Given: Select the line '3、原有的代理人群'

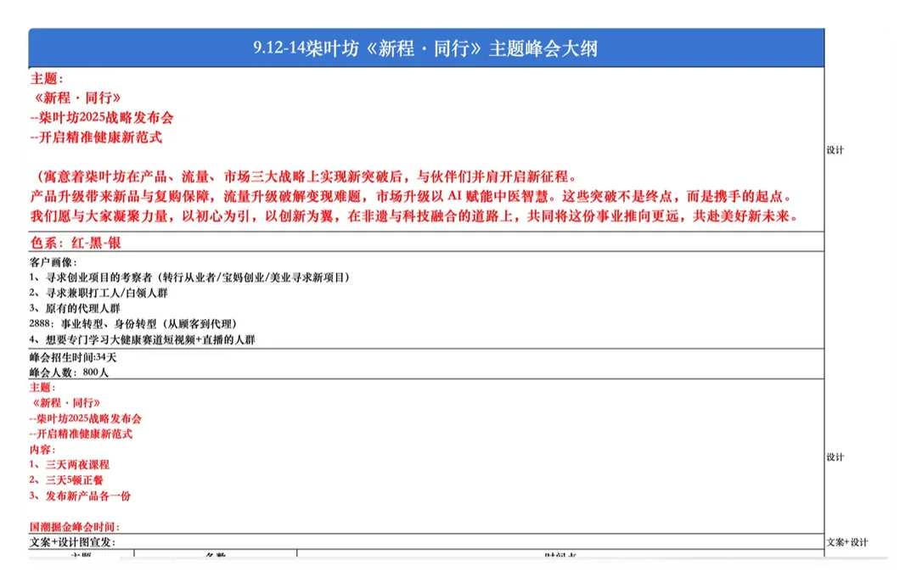Looking at the screenshot, I should click(x=75, y=308).
